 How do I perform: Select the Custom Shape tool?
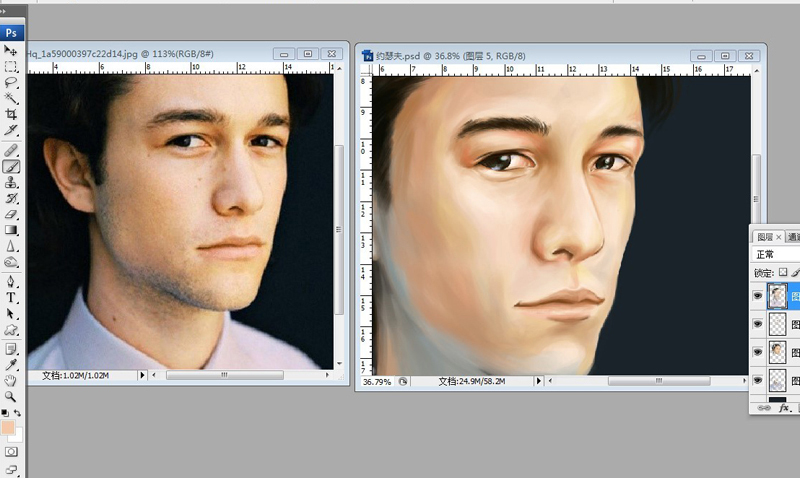(10, 330)
